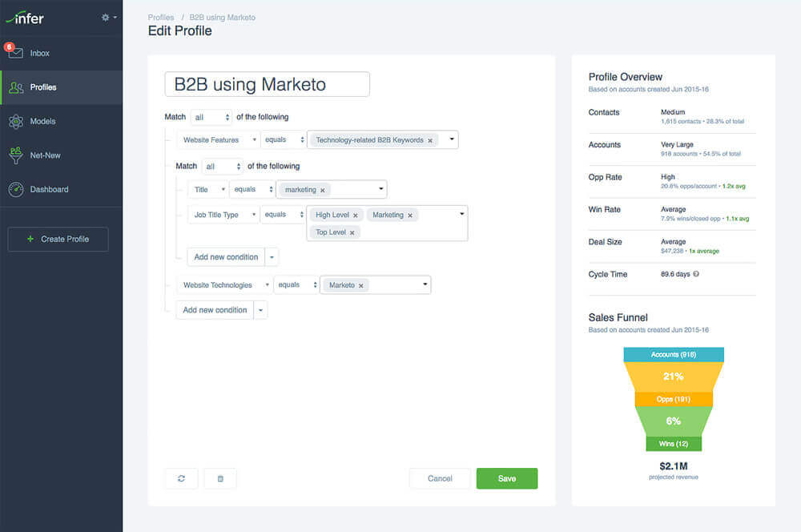The image size is (801, 532).
Task: Click the 89.6 days Cycle Time value
Action: point(675,274)
